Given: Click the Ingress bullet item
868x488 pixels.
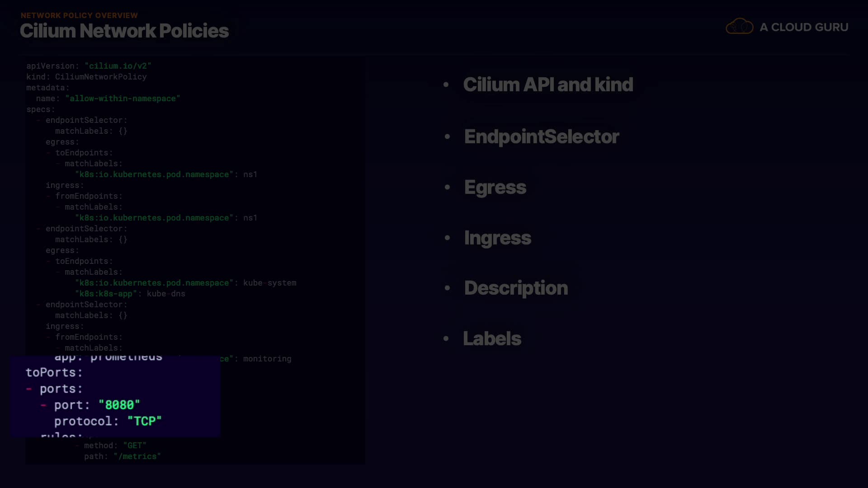Looking at the screenshot, I should pyautogui.click(x=497, y=238).
